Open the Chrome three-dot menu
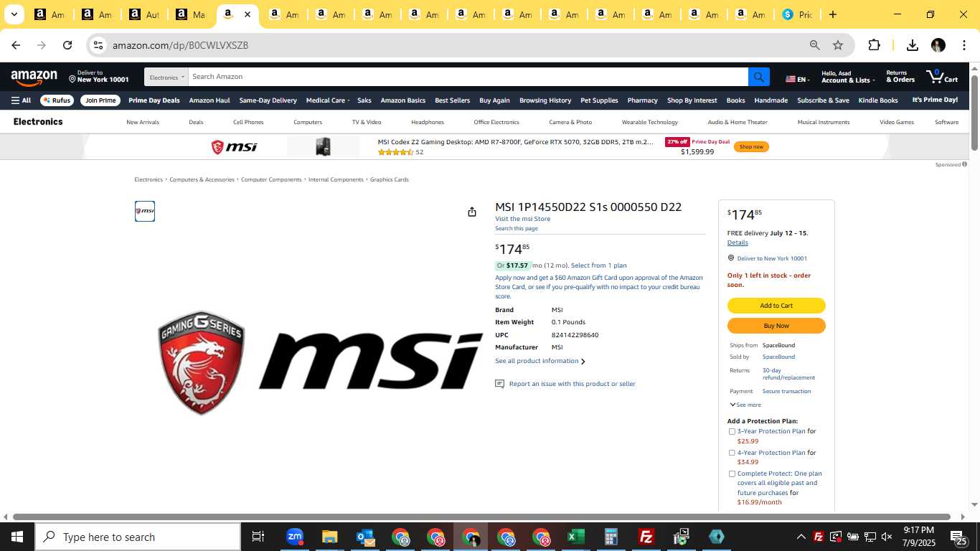The image size is (980, 551). click(963, 45)
